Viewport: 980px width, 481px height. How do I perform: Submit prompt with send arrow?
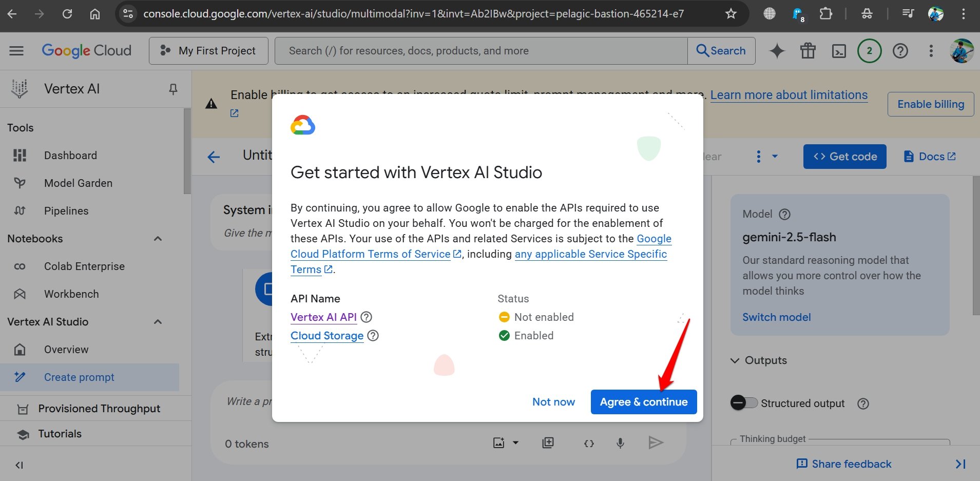656,442
